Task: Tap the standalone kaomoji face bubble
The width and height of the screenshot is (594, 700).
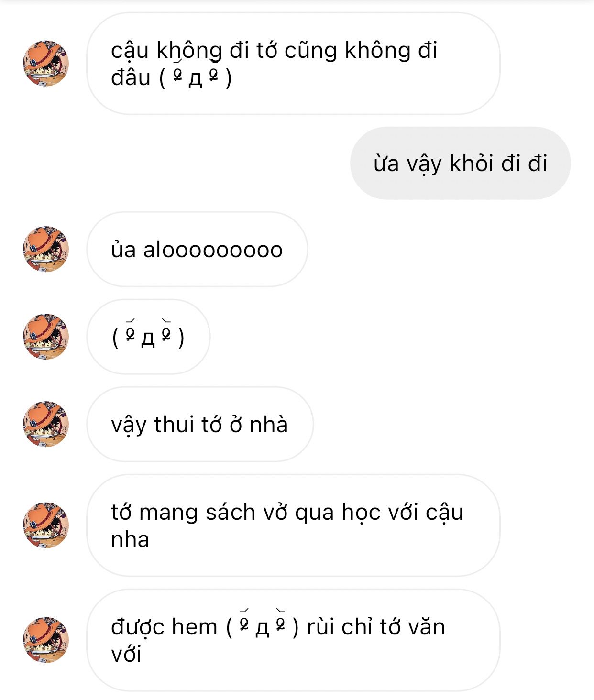Action: 148,337
